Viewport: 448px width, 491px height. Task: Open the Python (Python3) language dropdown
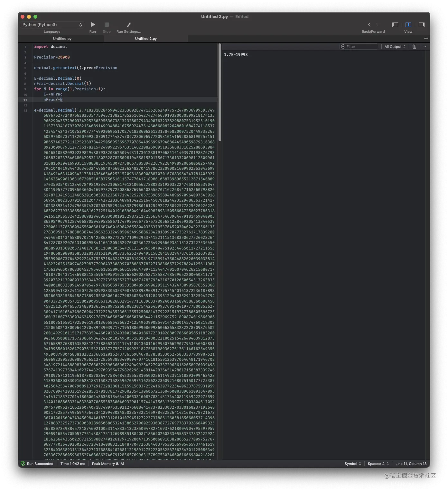point(52,25)
